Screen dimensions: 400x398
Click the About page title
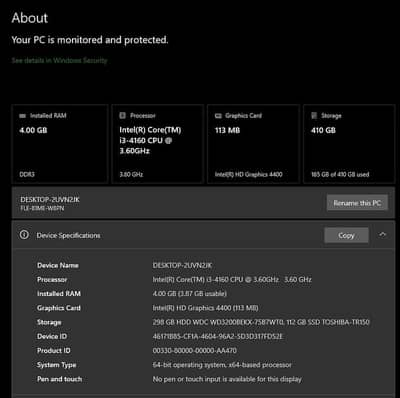tap(30, 18)
